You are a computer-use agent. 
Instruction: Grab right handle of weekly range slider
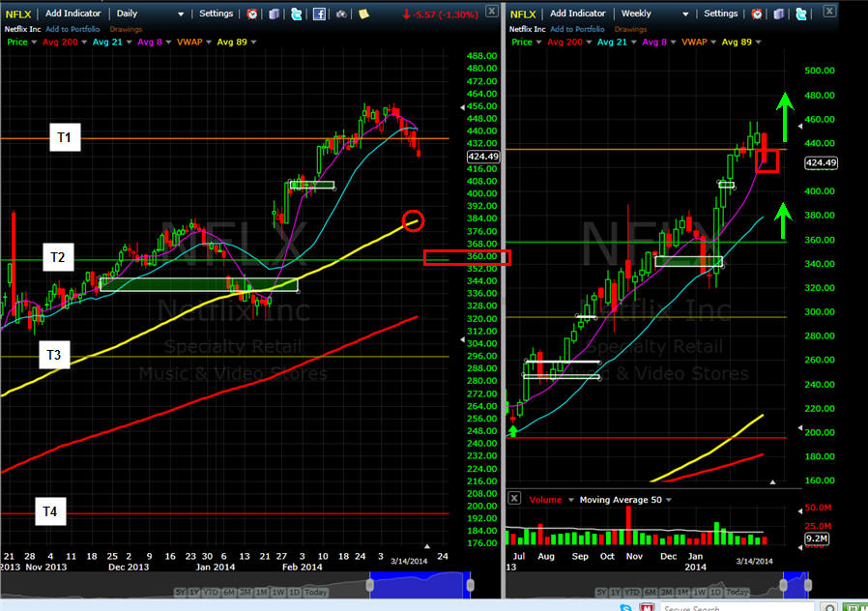pyautogui.click(x=808, y=585)
